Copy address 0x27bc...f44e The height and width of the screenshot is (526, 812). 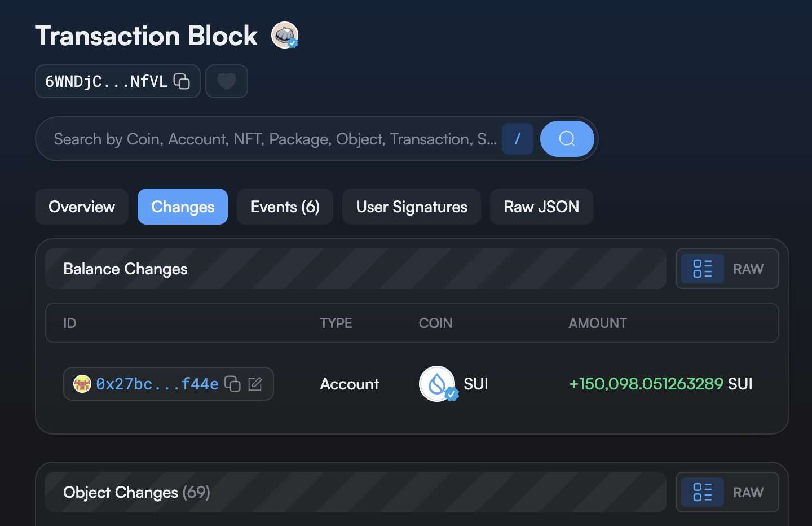point(232,384)
